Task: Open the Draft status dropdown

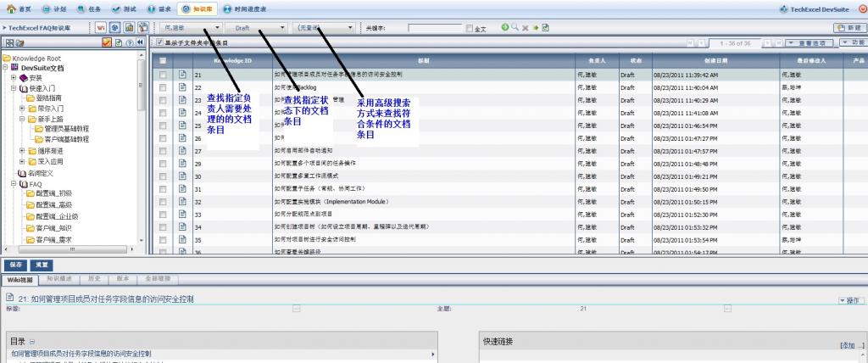Action: [259, 28]
